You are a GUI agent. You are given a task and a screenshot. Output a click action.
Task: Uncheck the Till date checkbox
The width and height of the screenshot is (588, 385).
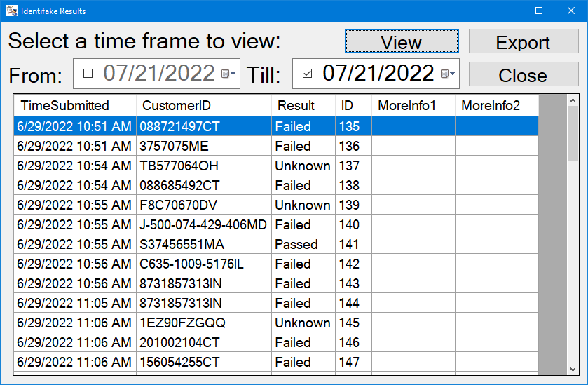coord(307,73)
